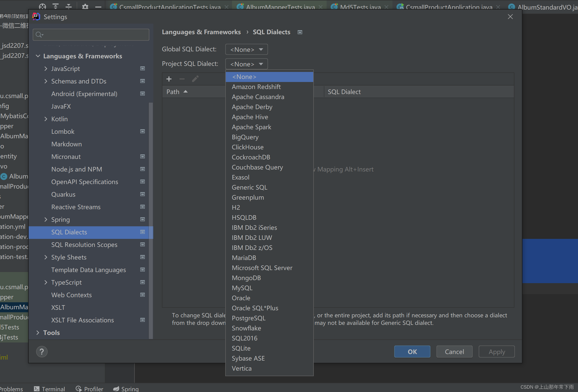578x392 pixels.
Task: Click the help question mark icon
Action: coord(42,351)
